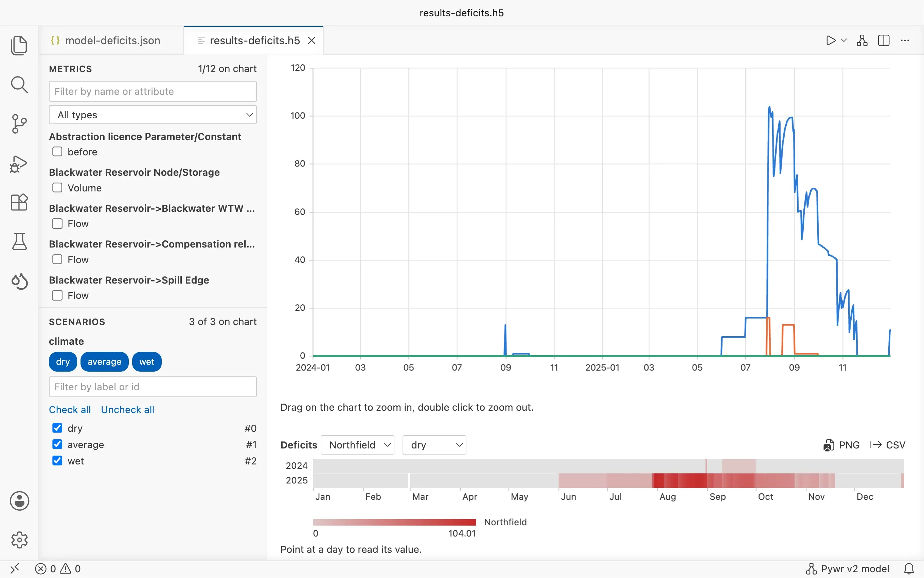Select the results-deficits.h5 tab
Image resolution: width=924 pixels, height=578 pixels.
tap(253, 40)
